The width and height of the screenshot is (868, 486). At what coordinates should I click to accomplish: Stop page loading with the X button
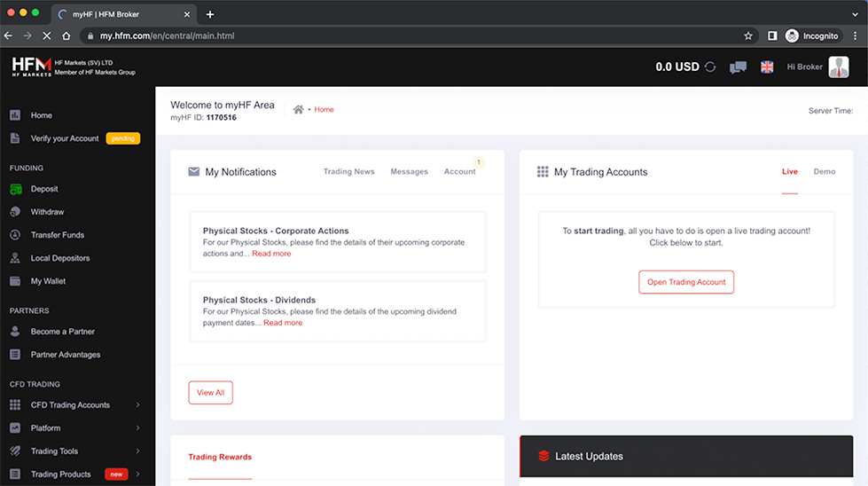click(x=46, y=36)
